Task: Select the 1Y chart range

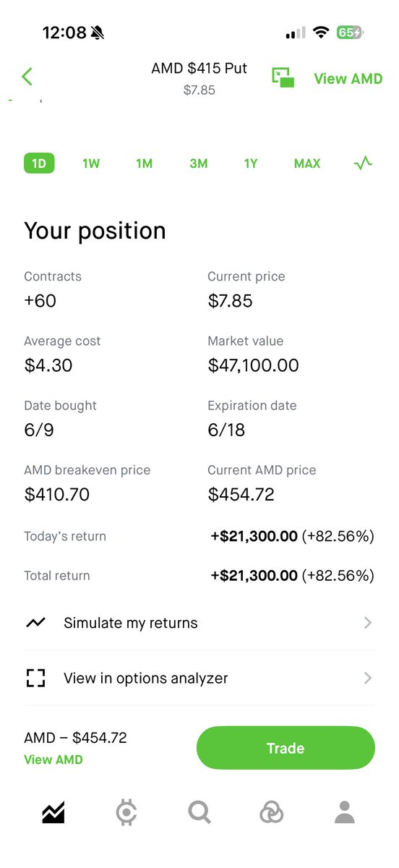Action: pos(251,163)
